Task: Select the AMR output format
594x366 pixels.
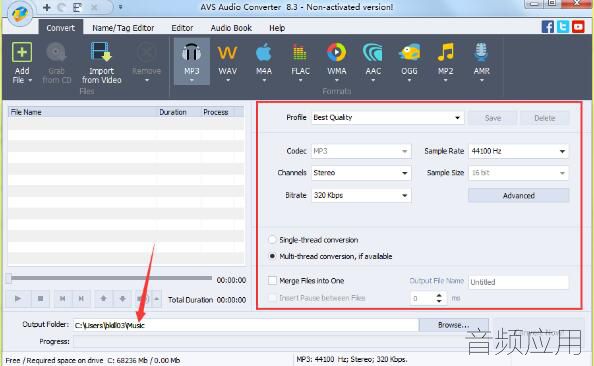Action: 481,61
